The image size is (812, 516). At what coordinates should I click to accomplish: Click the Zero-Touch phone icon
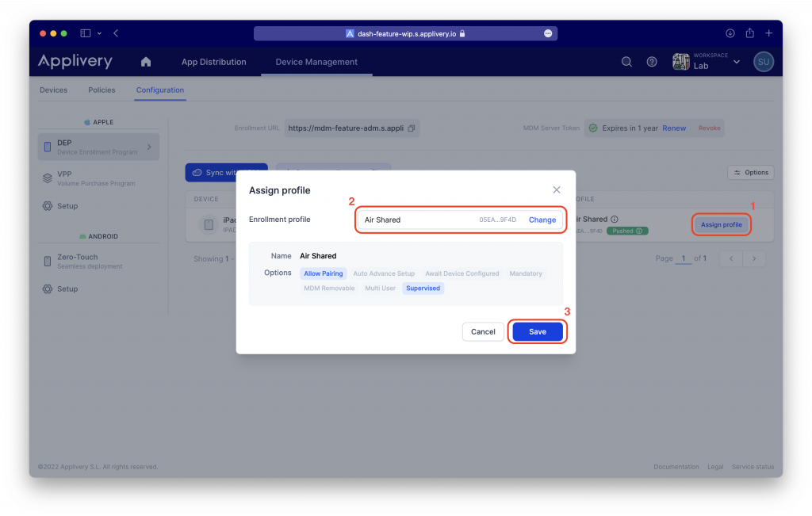tap(47, 262)
